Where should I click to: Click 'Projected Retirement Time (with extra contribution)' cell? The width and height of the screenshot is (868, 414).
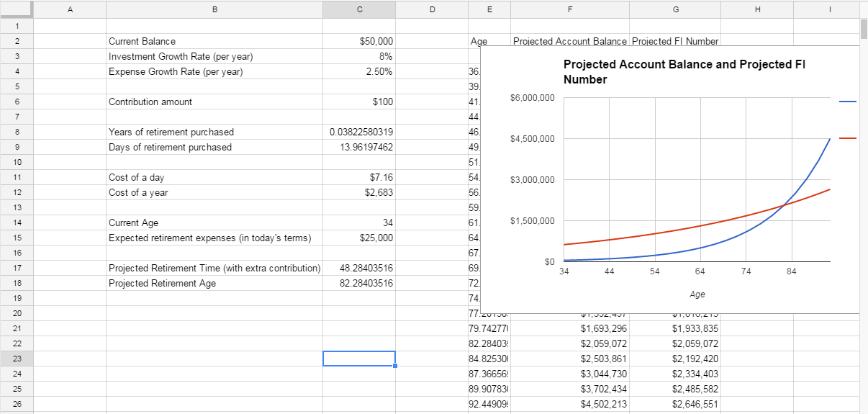(x=214, y=268)
